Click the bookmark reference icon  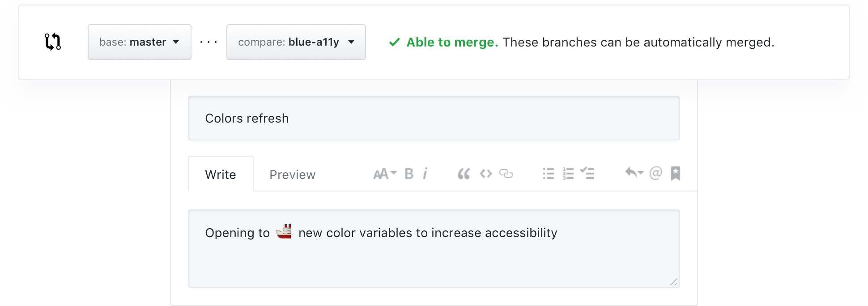pos(676,173)
